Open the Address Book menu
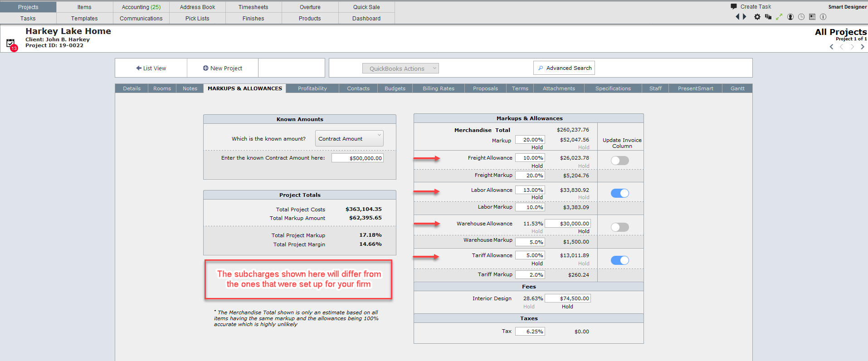The height and width of the screenshot is (361, 868). (x=197, y=7)
